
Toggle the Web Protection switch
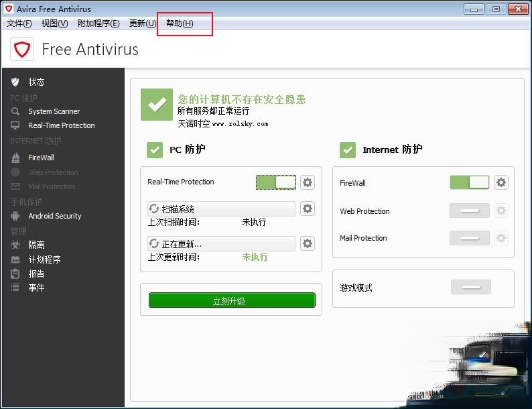[x=470, y=211]
